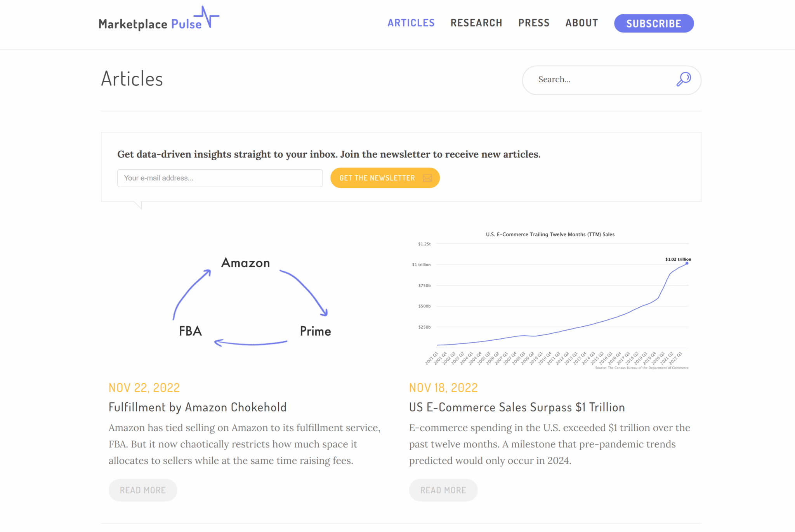Click Read More under Fulfillment by Amazon Chokehold

[x=143, y=490]
